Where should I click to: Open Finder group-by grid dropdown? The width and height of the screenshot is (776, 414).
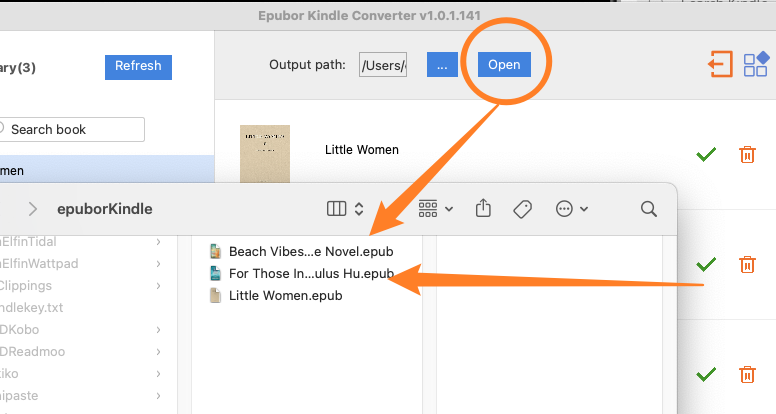pyautogui.click(x=436, y=209)
